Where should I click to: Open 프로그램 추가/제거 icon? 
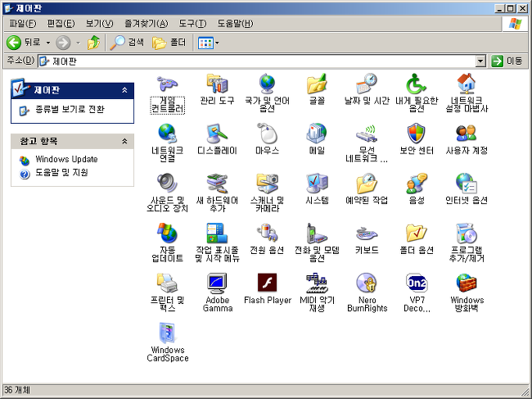click(x=467, y=234)
